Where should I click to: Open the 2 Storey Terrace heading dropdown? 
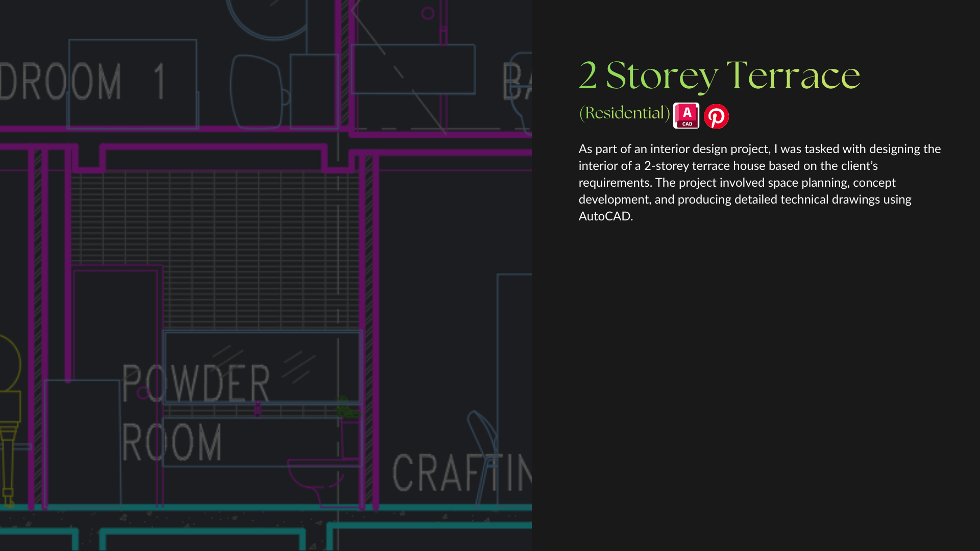(x=719, y=77)
